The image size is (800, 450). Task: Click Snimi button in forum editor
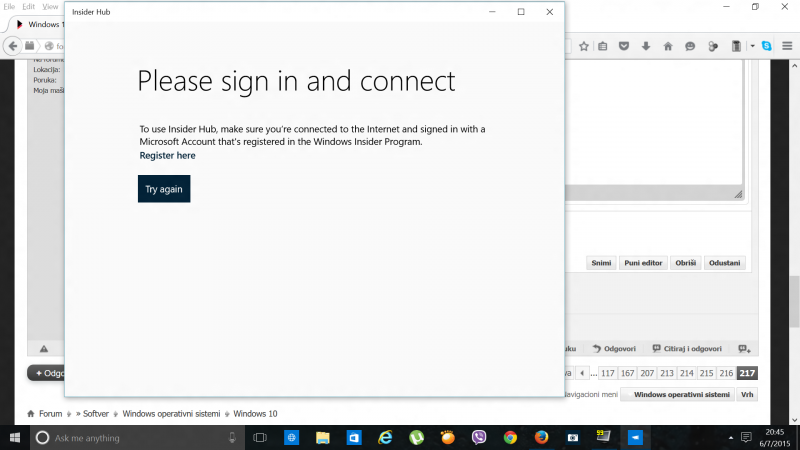tap(601, 263)
